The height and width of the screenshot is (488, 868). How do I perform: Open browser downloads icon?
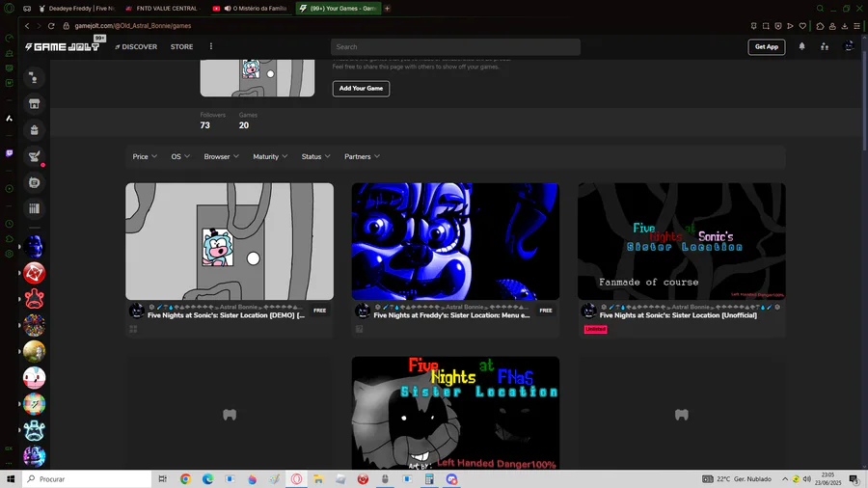pyautogui.click(x=845, y=26)
